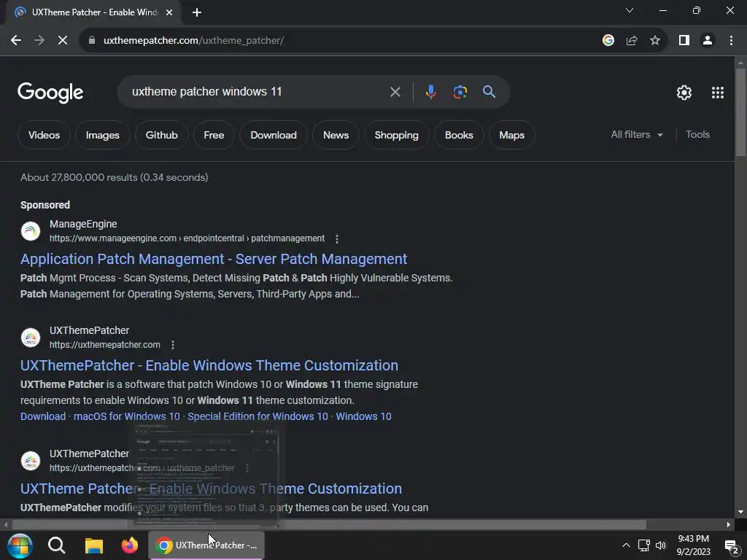The image size is (747, 560).
Task: Click the magnifier search button
Action: pos(489,91)
